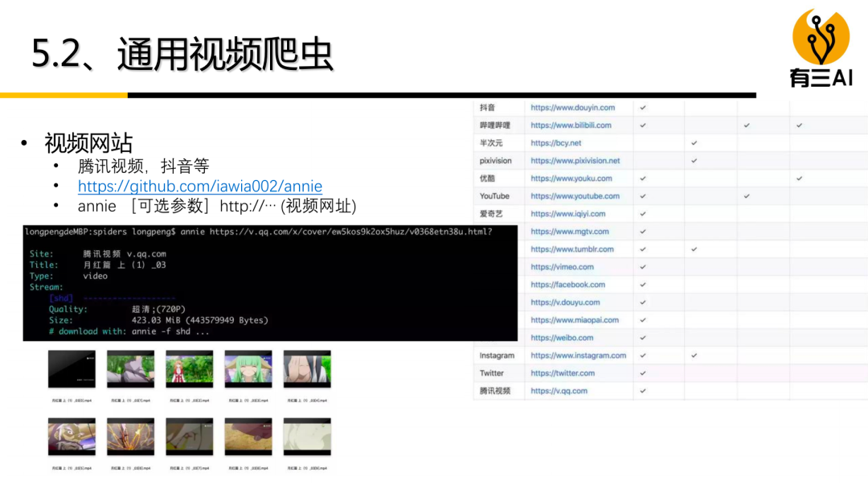Click the download with: annie -f shd line
868x489 pixels.
click(129, 331)
